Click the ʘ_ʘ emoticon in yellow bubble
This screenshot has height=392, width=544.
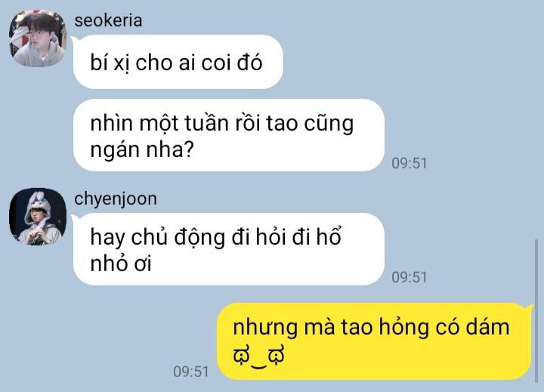pos(259,355)
